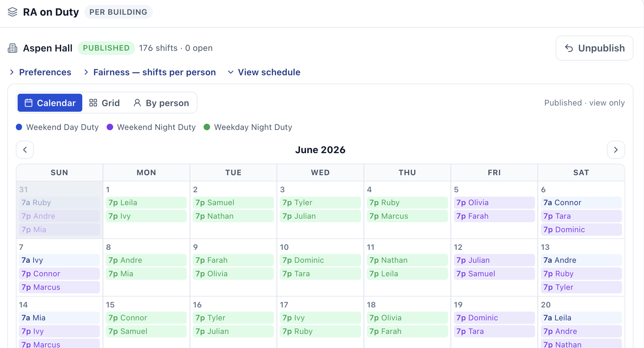Click Published · view only label
The width and height of the screenshot is (644, 348).
coord(585,103)
